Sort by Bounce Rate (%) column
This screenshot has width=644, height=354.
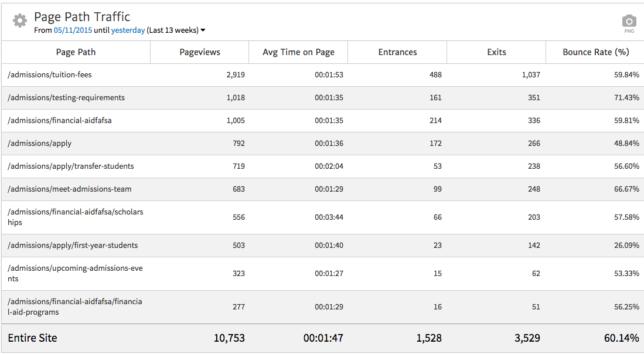[595, 52]
